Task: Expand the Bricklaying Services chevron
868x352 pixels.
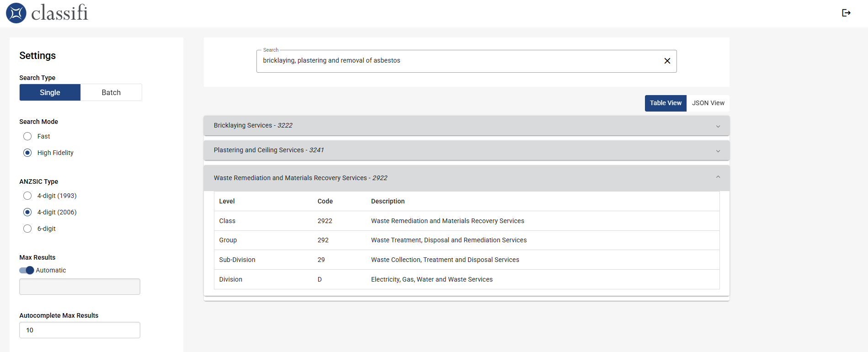Action: coord(718,126)
